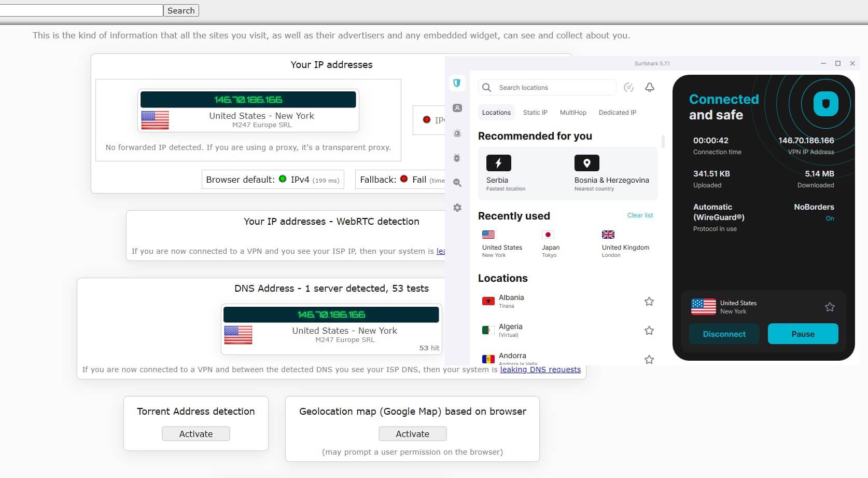Select the Japan flag in Recently used

click(x=548, y=235)
